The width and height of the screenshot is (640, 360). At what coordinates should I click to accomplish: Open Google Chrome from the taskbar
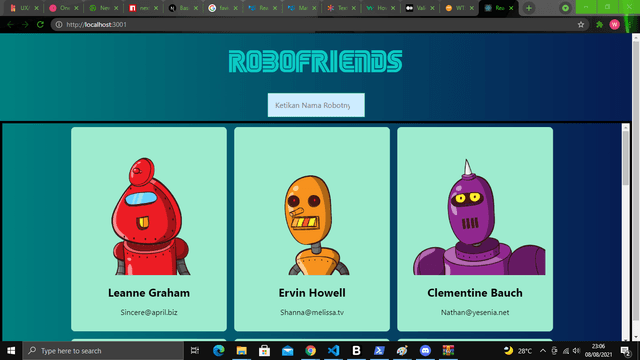(x=311, y=350)
